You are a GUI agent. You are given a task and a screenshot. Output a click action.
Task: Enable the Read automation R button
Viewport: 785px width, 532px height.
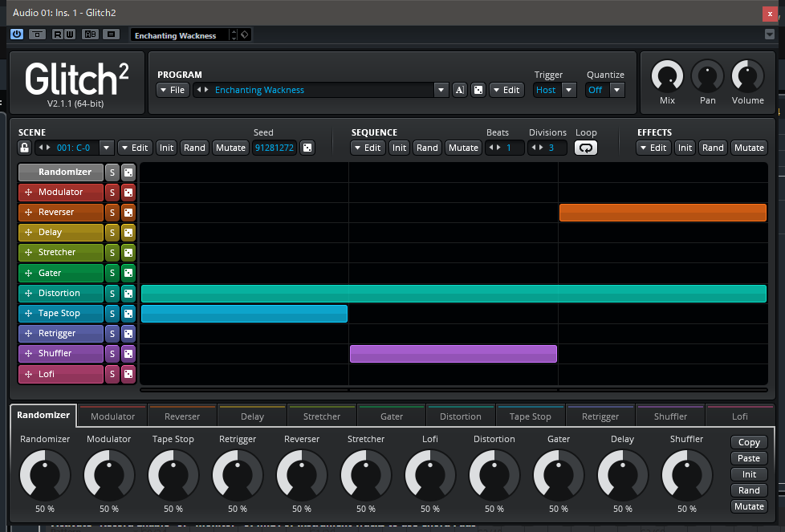[58, 35]
